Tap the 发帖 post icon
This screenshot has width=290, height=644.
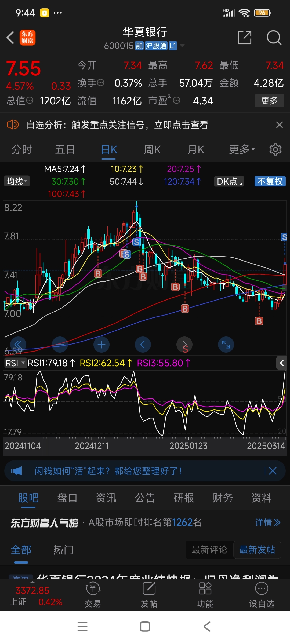coord(149,595)
